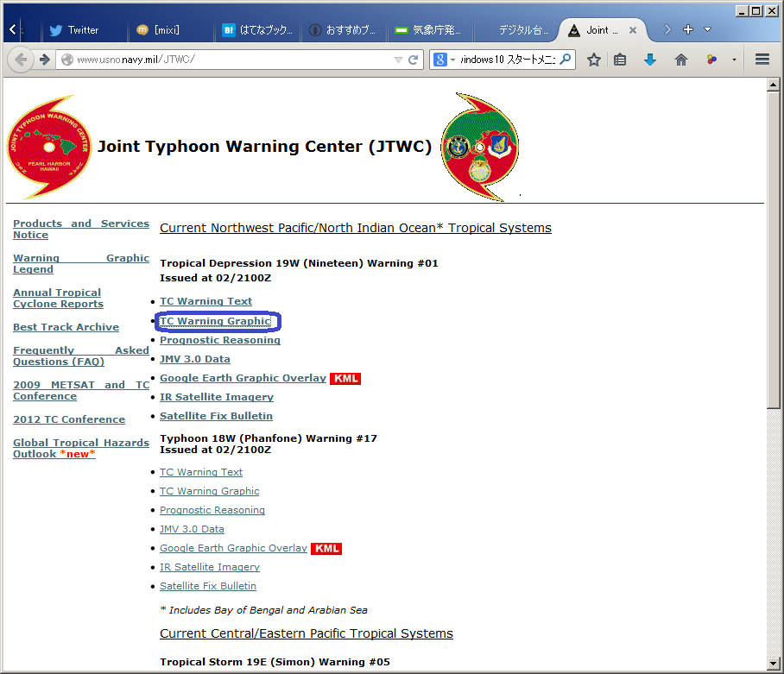Viewport: 784px width, 674px height.
Task: Switch to the はてなブック tab
Action: coord(257,30)
